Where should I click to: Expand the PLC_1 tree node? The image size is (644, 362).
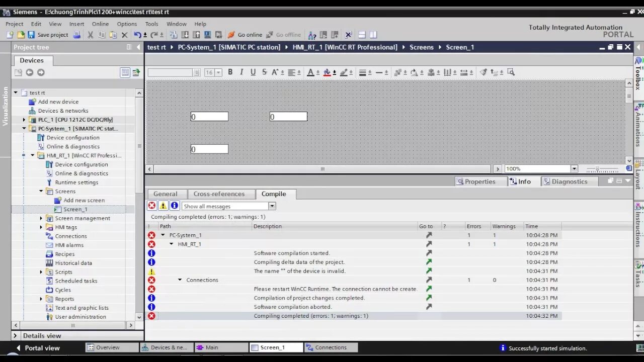tap(24, 120)
